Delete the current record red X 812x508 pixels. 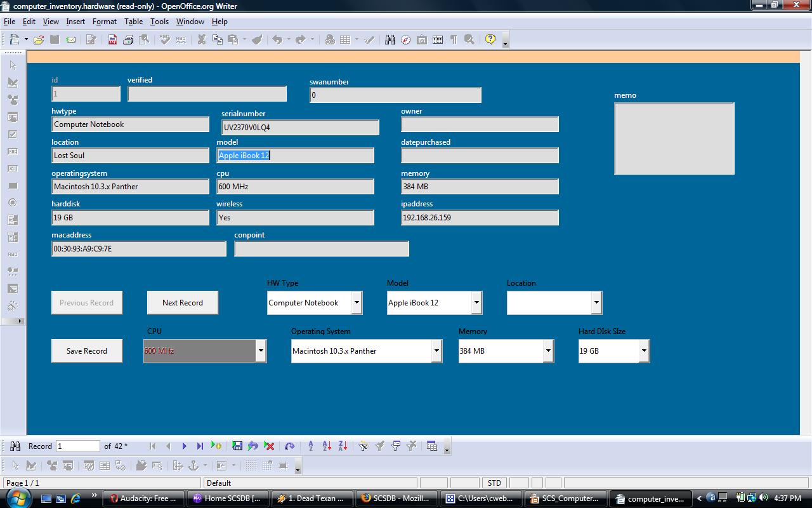(x=269, y=446)
